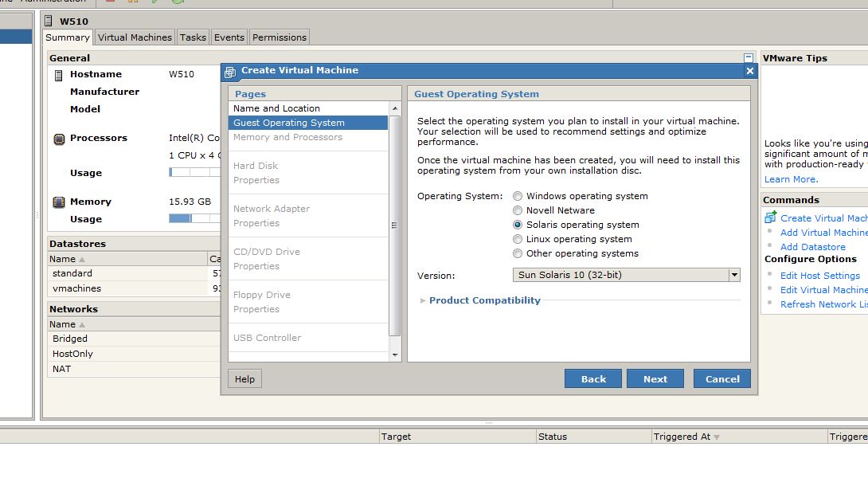This screenshot has height=482, width=868.
Task: Click the bullet icon beside Add Datastore
Action: pos(769,245)
